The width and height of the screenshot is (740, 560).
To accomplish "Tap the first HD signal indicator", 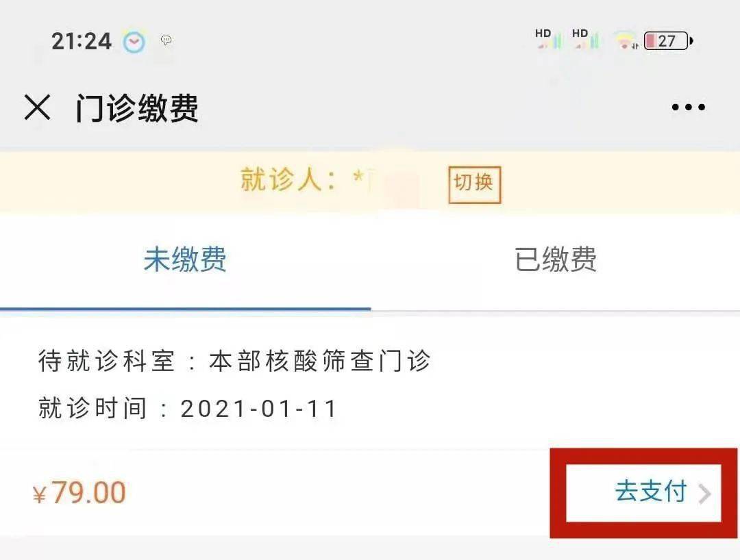I will point(548,39).
